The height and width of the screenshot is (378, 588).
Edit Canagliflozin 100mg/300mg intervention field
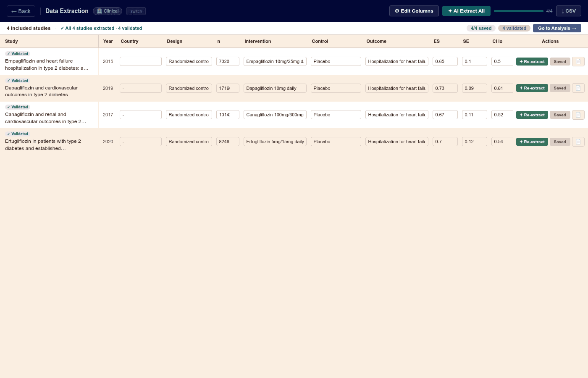point(275,115)
